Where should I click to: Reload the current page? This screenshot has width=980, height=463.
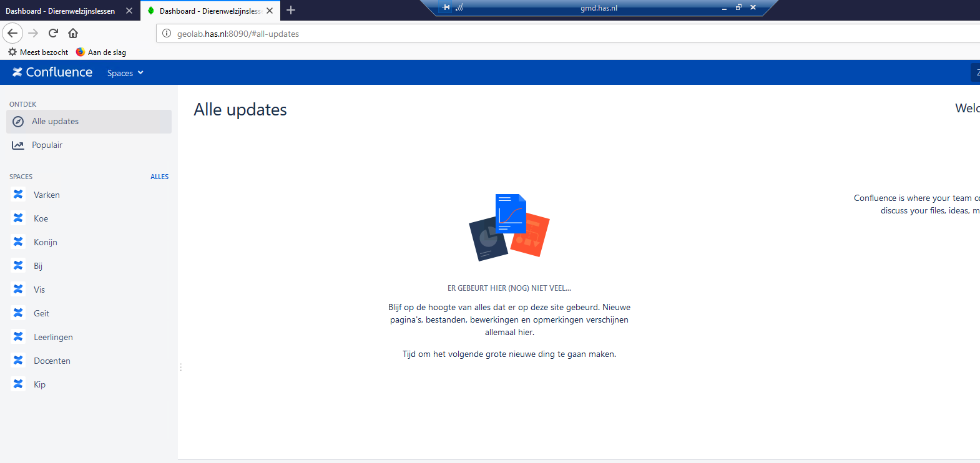point(53,33)
